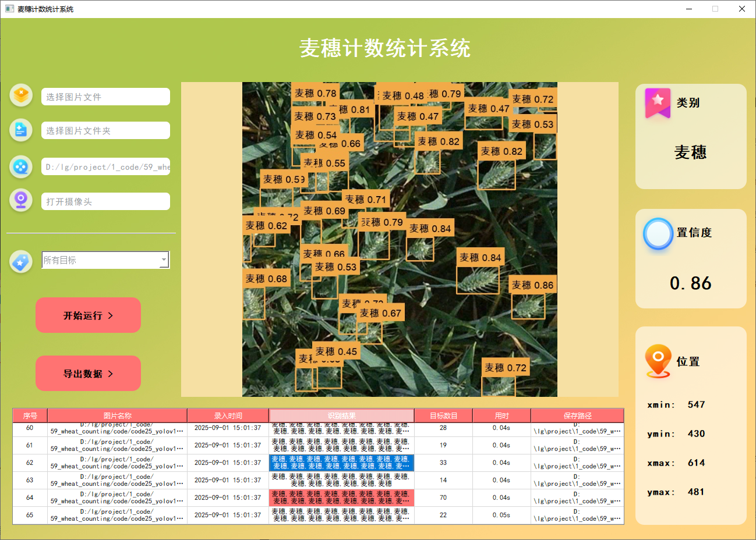The width and height of the screenshot is (756, 540).
Task: Click the bookmark star icon beside 类别
Action: point(658,103)
